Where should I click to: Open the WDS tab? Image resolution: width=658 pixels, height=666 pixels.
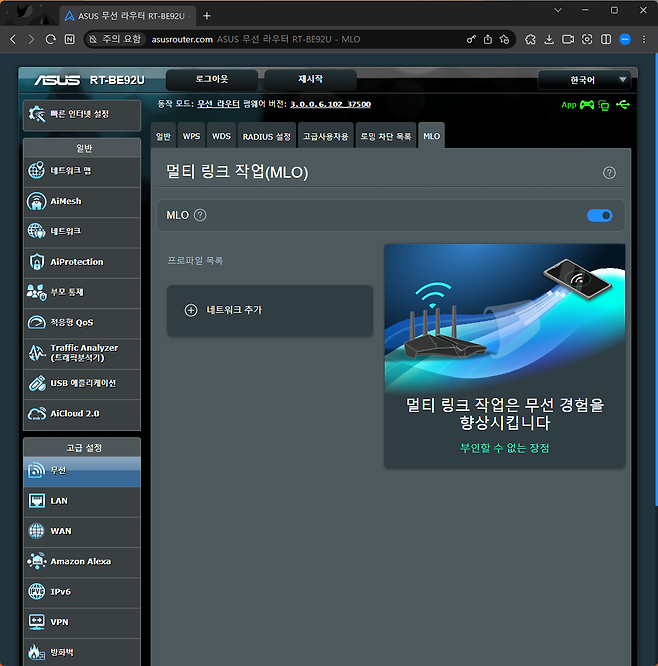(x=221, y=136)
